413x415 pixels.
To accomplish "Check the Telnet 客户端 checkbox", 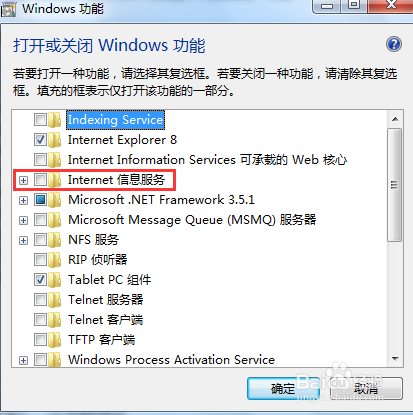I will [x=40, y=320].
